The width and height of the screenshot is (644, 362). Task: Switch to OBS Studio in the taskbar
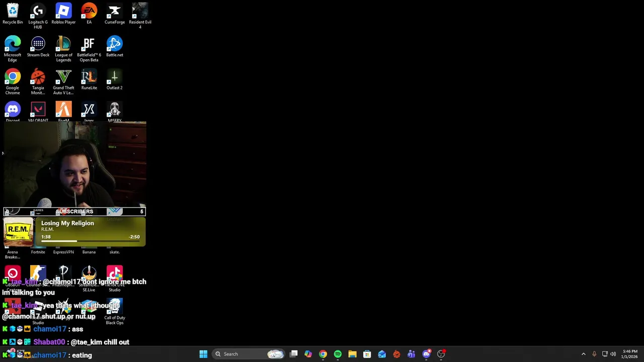tap(441, 354)
